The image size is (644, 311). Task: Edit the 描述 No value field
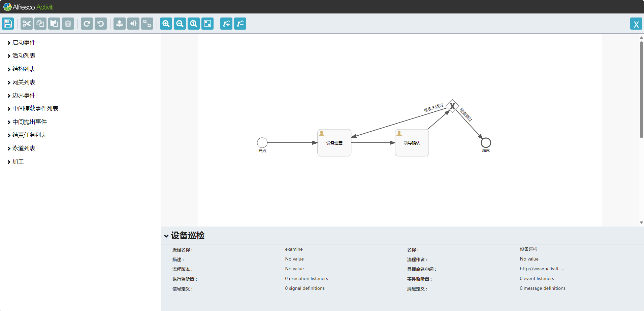(294, 259)
